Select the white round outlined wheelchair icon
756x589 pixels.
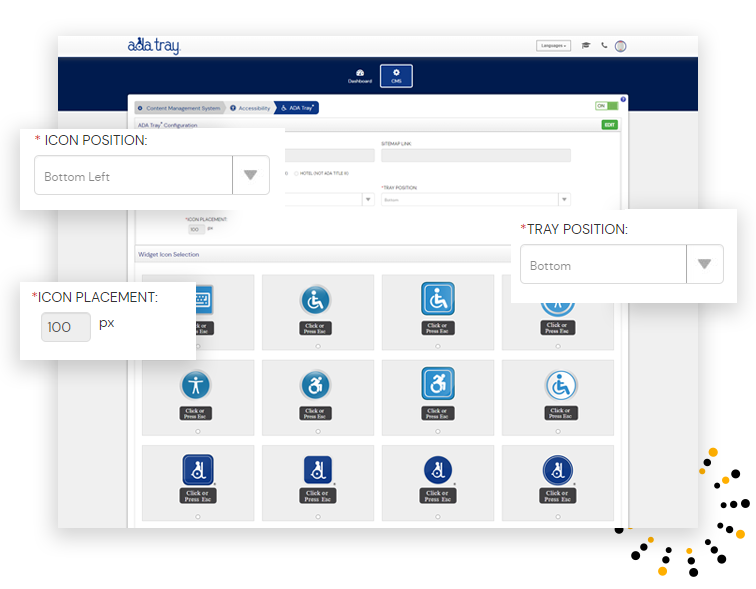tap(561, 385)
